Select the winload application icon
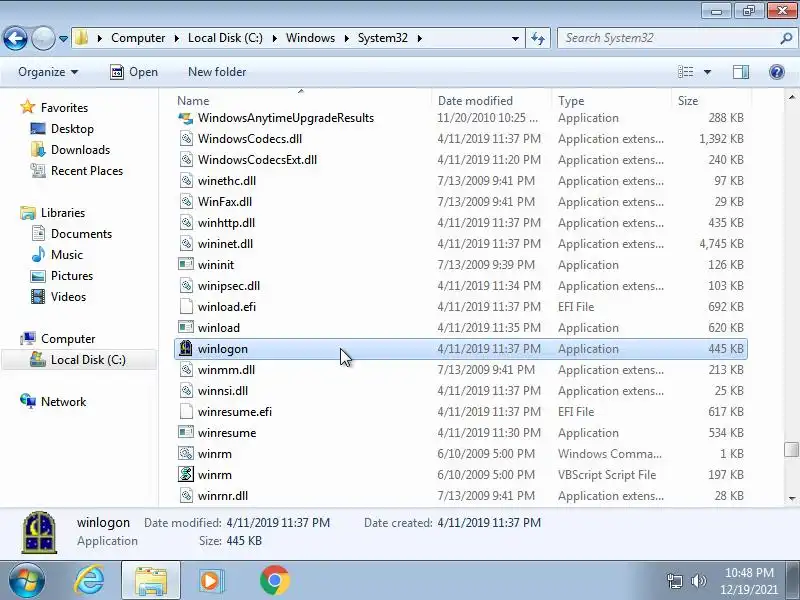Screen dimensions: 800x600 coord(186,328)
